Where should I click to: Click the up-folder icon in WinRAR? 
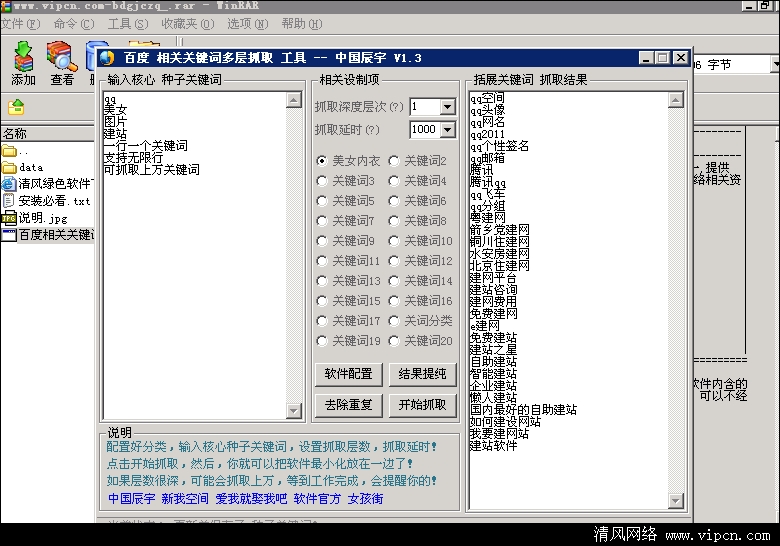16,106
